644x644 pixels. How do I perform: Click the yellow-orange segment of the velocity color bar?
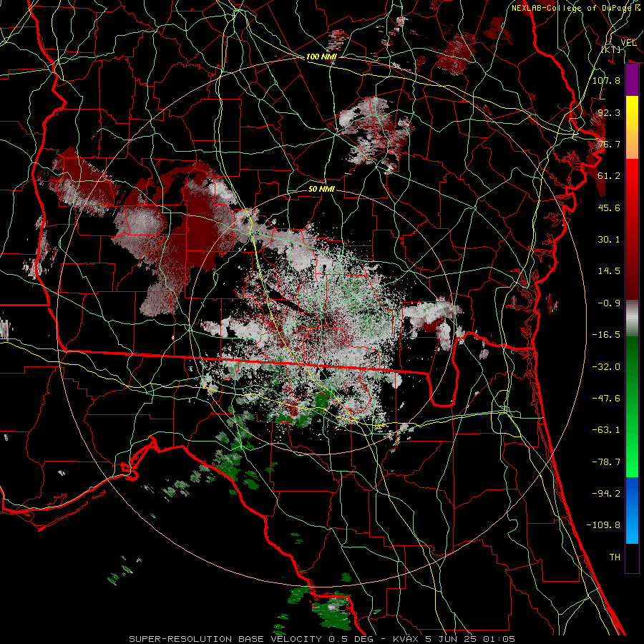[632, 127]
